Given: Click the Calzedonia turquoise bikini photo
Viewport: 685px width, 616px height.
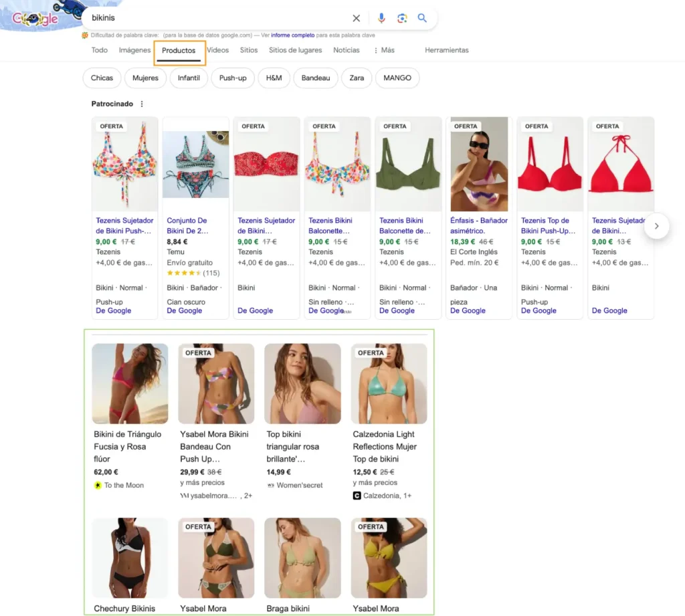Looking at the screenshot, I should (389, 384).
